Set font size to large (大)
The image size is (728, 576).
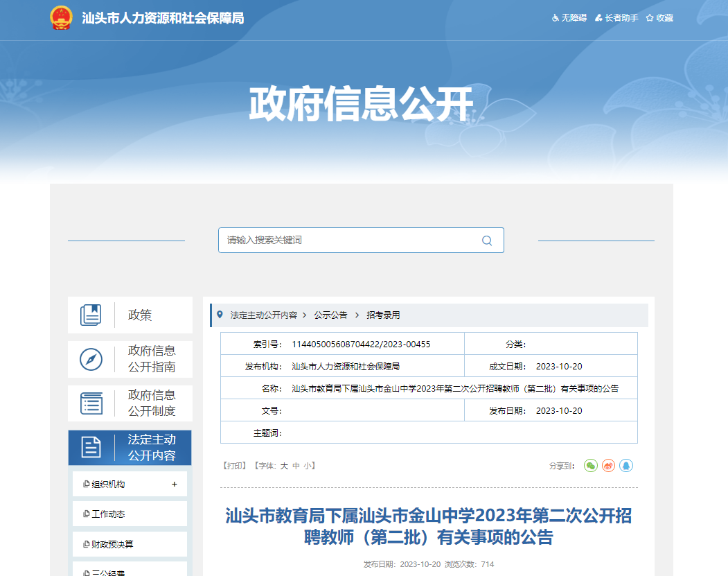coord(284,466)
